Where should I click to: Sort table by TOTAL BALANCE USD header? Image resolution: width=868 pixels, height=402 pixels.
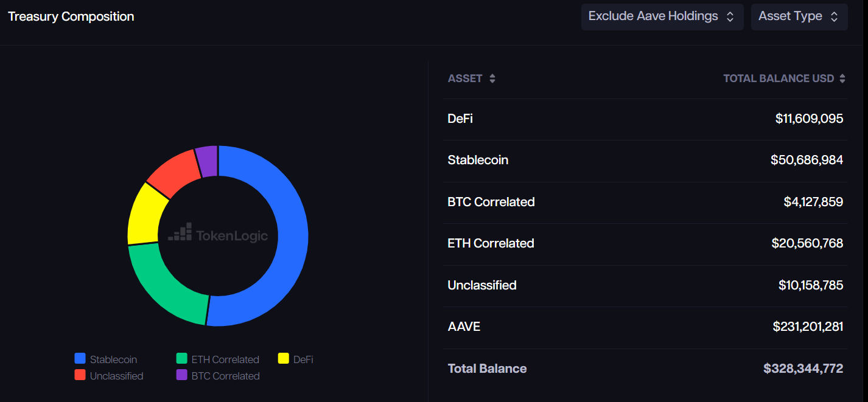coord(778,78)
